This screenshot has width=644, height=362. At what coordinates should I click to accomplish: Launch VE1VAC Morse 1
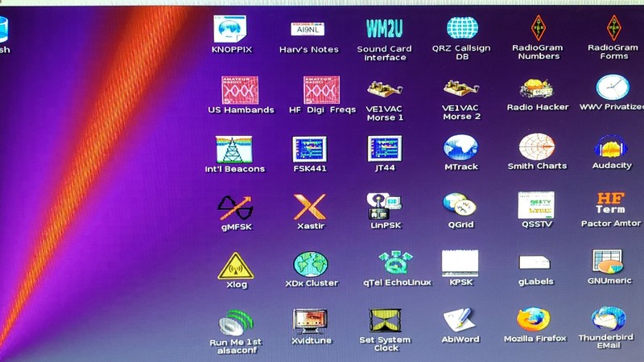[385, 88]
